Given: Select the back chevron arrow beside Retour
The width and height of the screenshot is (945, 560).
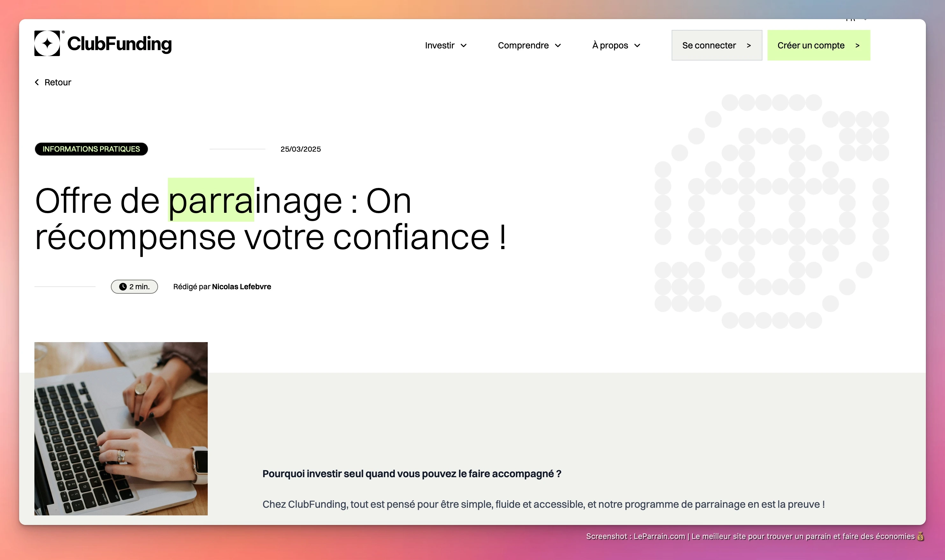Looking at the screenshot, I should 37,82.
